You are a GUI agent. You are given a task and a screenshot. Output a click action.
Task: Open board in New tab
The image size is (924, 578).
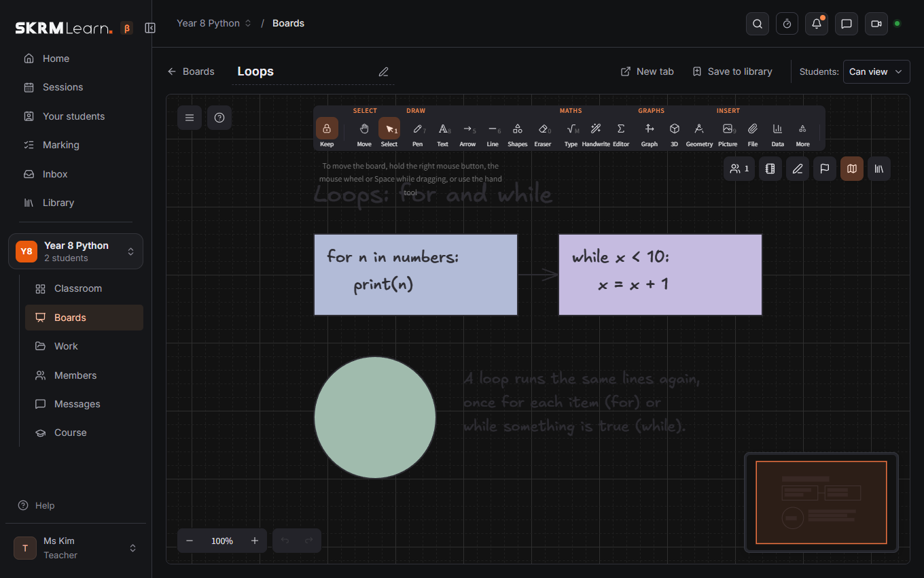647,71
